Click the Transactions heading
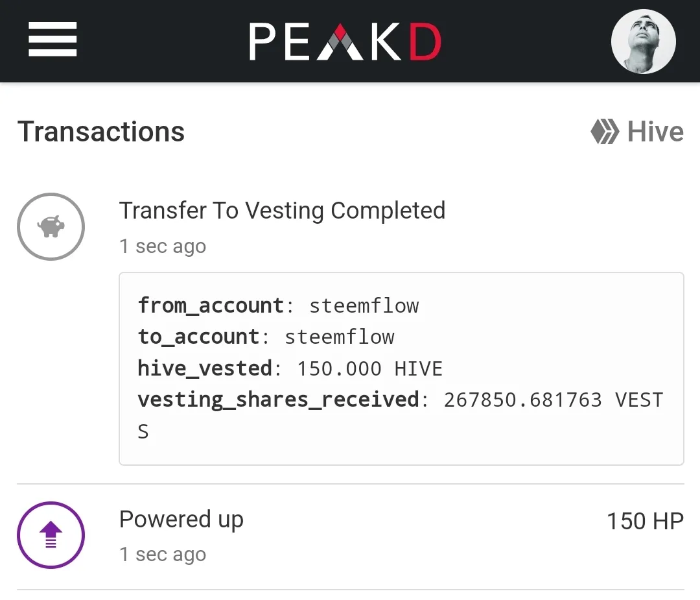Viewport: 700px width, 600px height. click(x=101, y=132)
